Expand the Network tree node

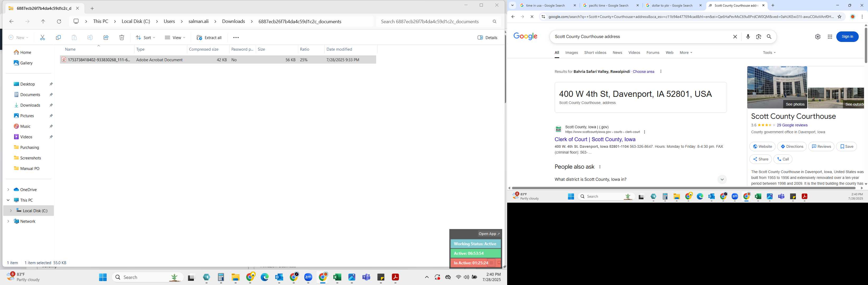click(x=8, y=221)
